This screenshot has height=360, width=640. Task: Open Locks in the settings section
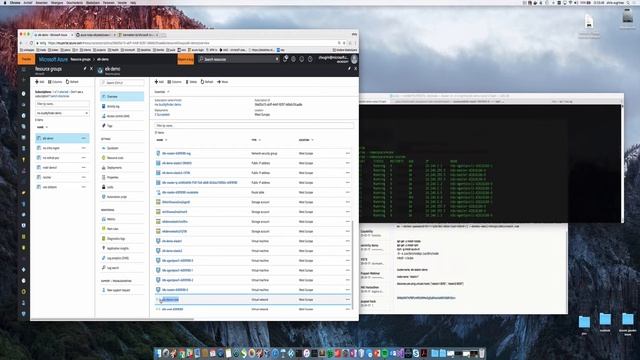pyautogui.click(x=122, y=187)
